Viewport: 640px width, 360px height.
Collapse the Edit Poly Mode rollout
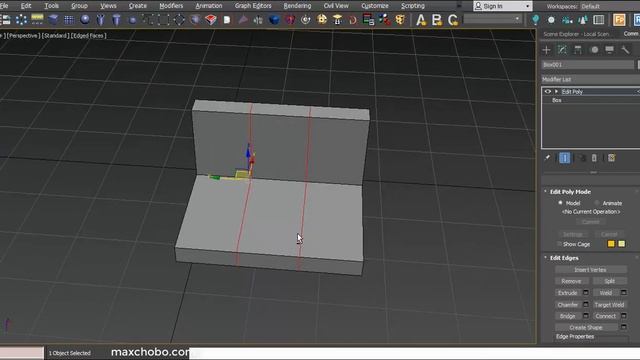click(x=545, y=191)
